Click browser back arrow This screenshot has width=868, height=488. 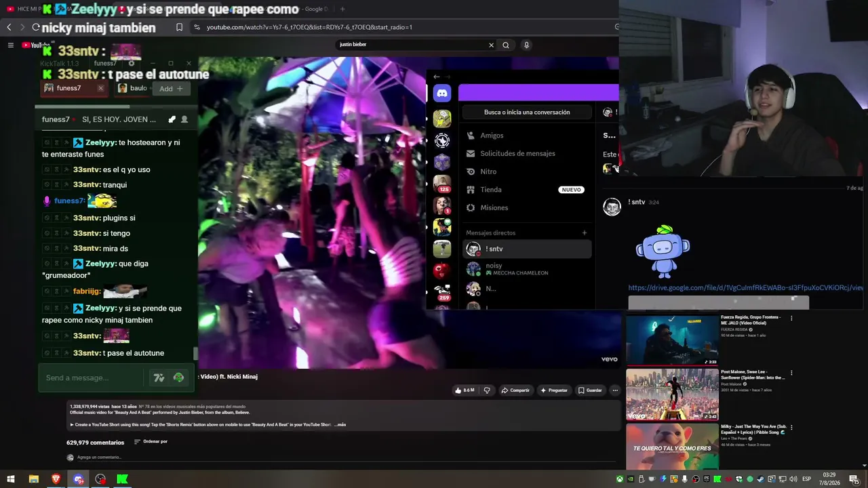[9, 27]
